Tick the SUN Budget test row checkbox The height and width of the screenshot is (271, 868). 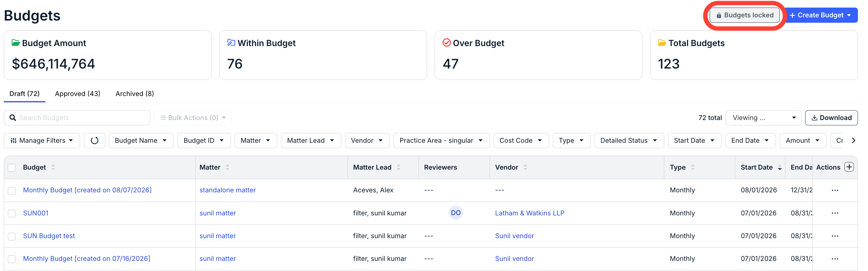point(12,237)
